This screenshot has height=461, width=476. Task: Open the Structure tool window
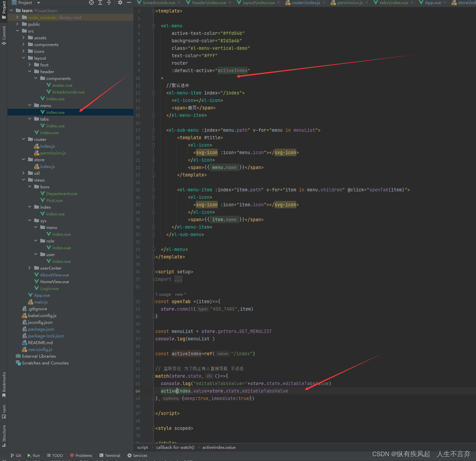tap(4, 436)
